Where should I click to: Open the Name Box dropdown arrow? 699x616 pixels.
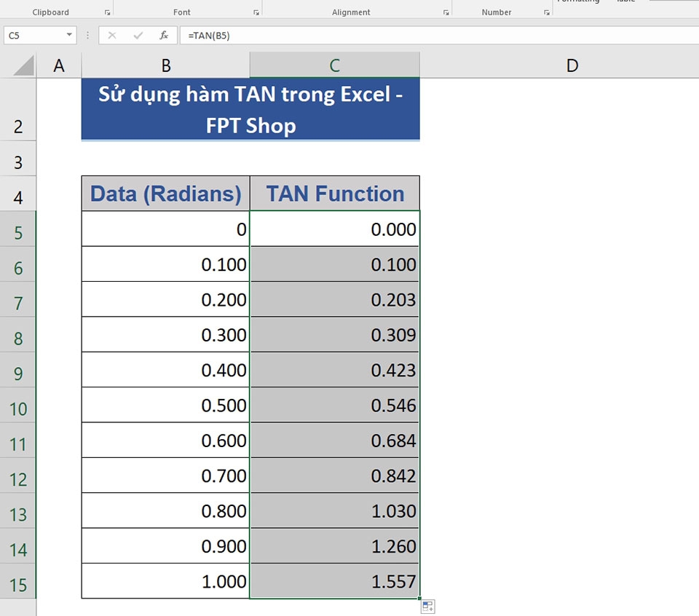tap(71, 34)
